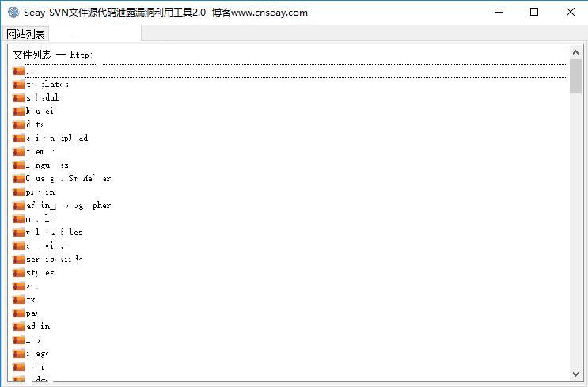Click the Seay-SVN application icon in the title bar
Image resolution: width=588 pixels, height=387 pixels.
click(13, 13)
